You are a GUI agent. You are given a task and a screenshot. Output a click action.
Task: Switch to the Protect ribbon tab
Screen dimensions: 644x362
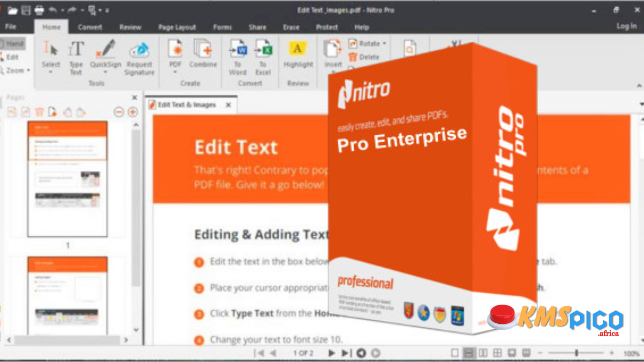pos(327,27)
